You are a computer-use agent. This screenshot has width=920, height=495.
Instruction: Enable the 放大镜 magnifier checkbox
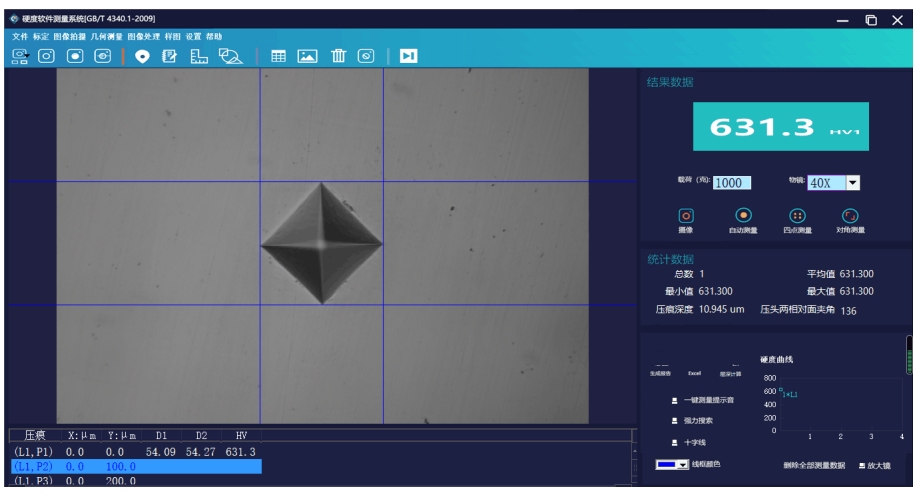point(862,466)
